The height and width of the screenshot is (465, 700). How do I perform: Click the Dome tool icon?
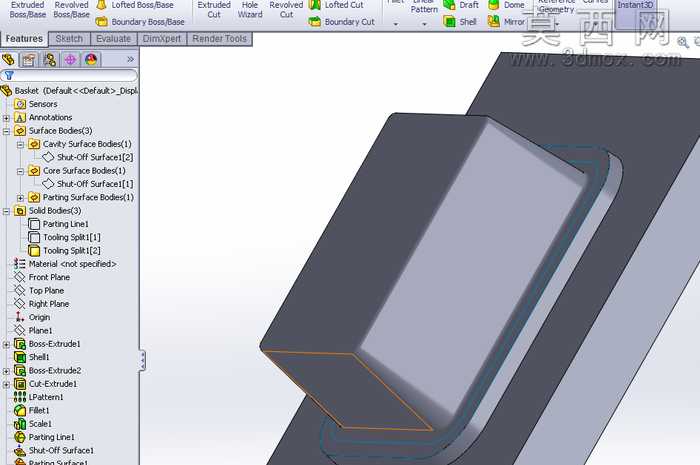pos(493,5)
